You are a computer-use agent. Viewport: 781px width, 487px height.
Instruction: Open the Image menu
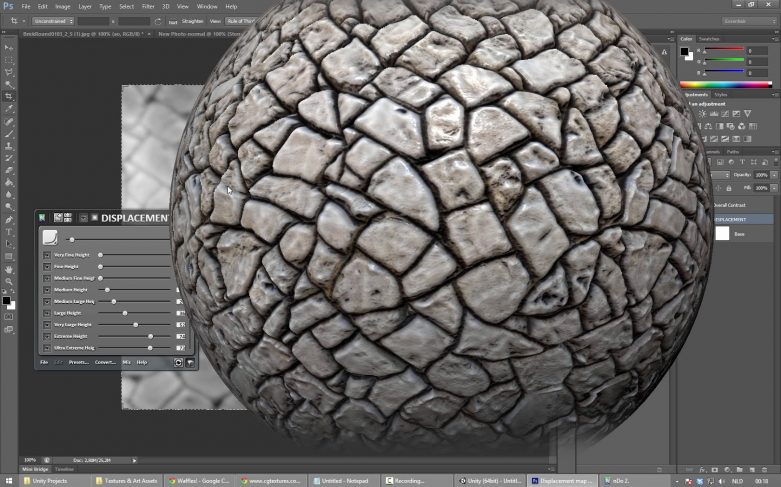pos(62,6)
